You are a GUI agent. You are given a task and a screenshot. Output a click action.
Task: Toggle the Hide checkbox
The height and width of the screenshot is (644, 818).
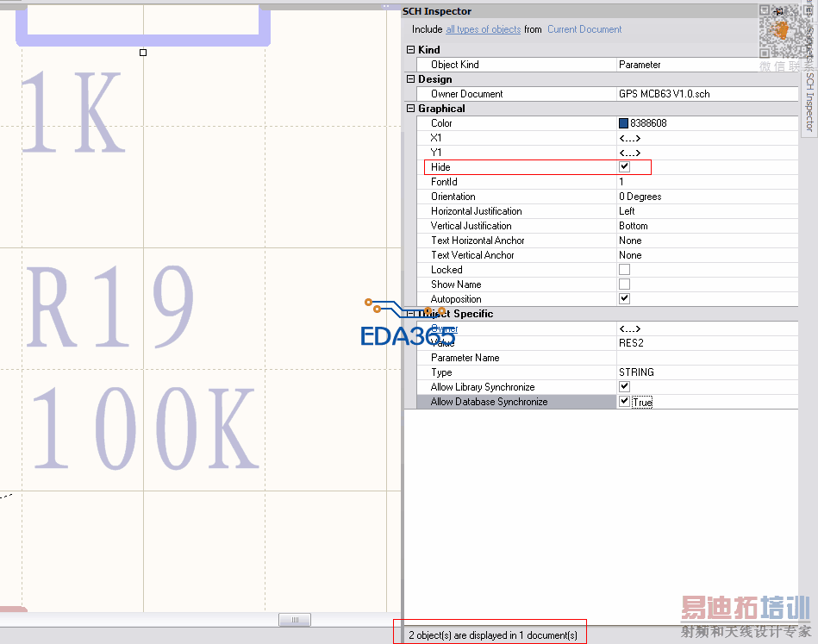pos(624,167)
